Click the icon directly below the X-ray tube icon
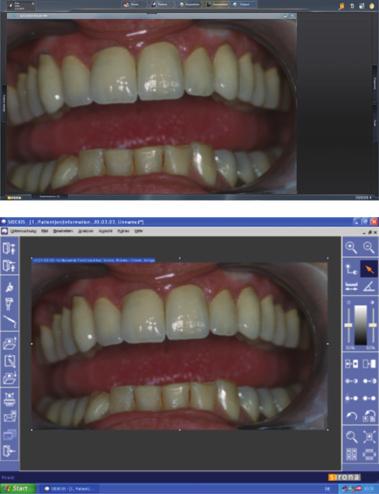This screenshot has height=494, width=379. 9,304
